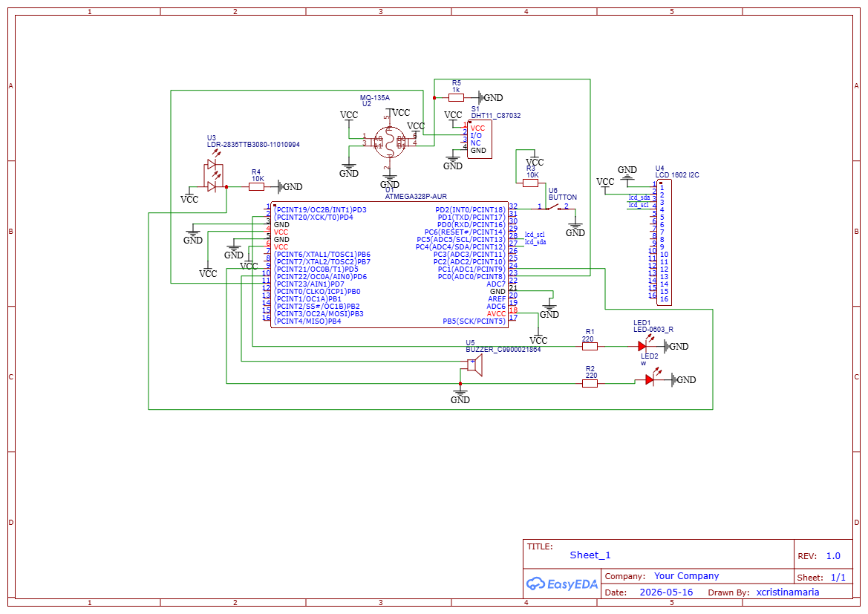
Task: Click pin label PC5(ADC5/SCL/PCINT13)
Action: [460, 240]
